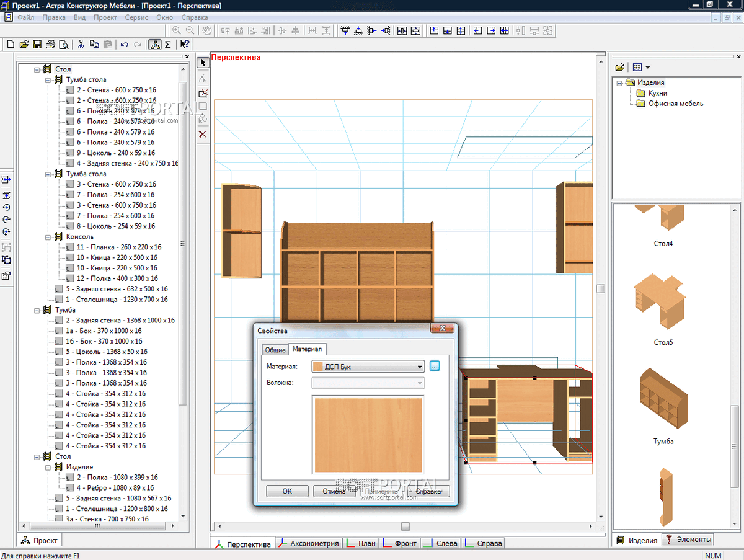Click the Save project toolbar icon

pyautogui.click(x=37, y=44)
